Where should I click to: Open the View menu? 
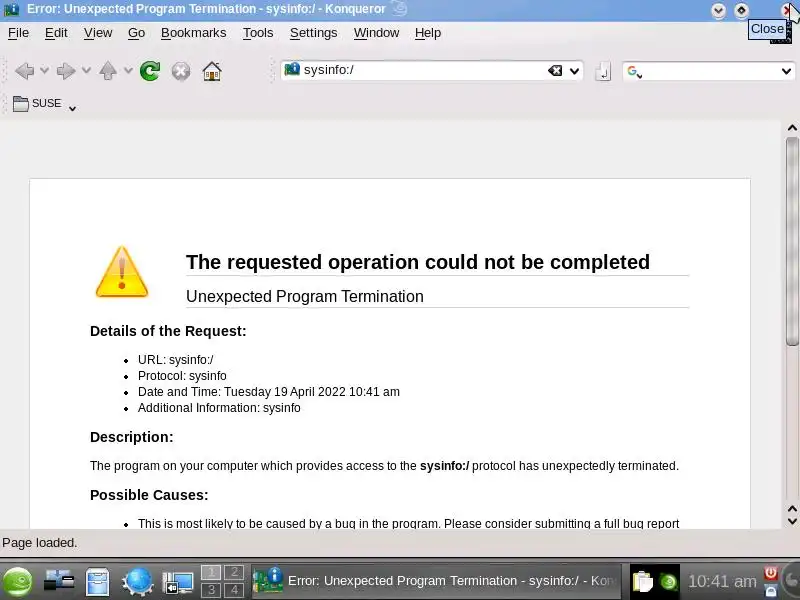(x=98, y=33)
